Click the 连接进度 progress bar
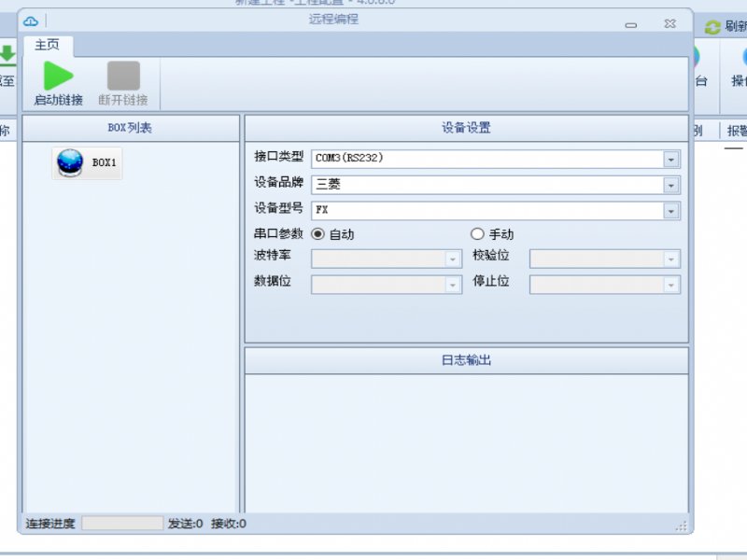Viewport: 747px width, 560px height. coord(121,524)
